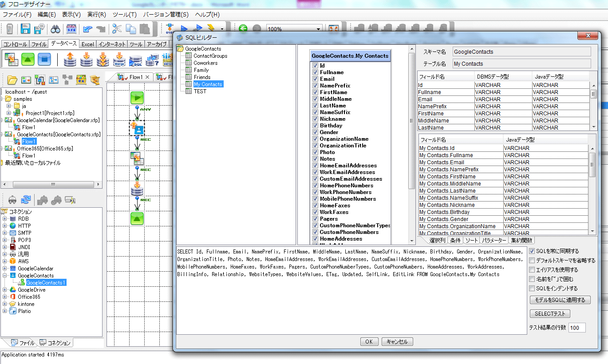
Task: Click the sys settings icon in toolbar
Action: click(71, 29)
